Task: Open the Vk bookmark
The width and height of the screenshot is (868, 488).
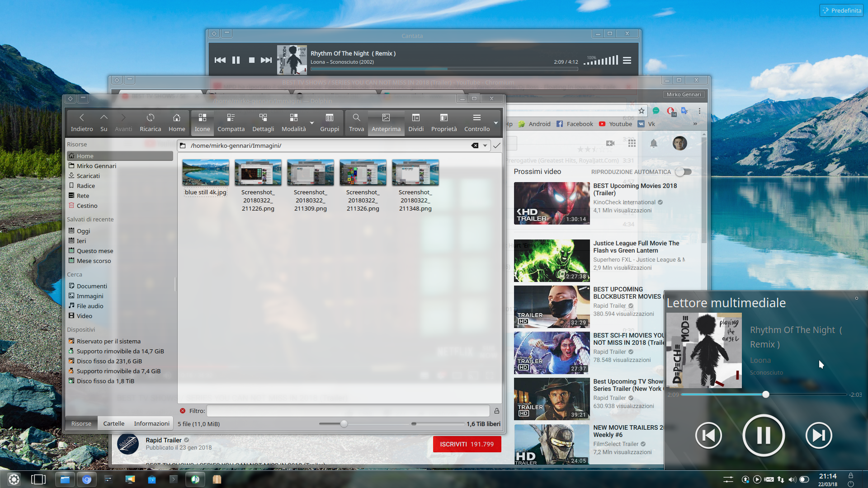Action: click(x=646, y=124)
